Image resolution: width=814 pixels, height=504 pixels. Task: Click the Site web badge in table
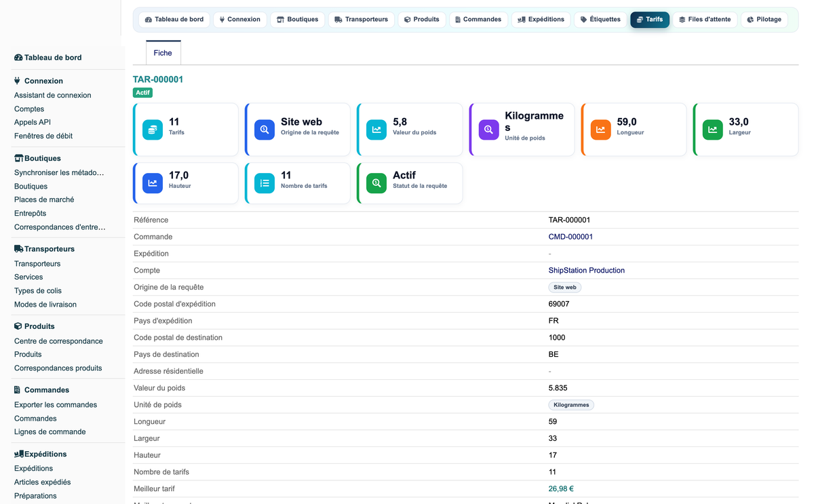click(565, 288)
